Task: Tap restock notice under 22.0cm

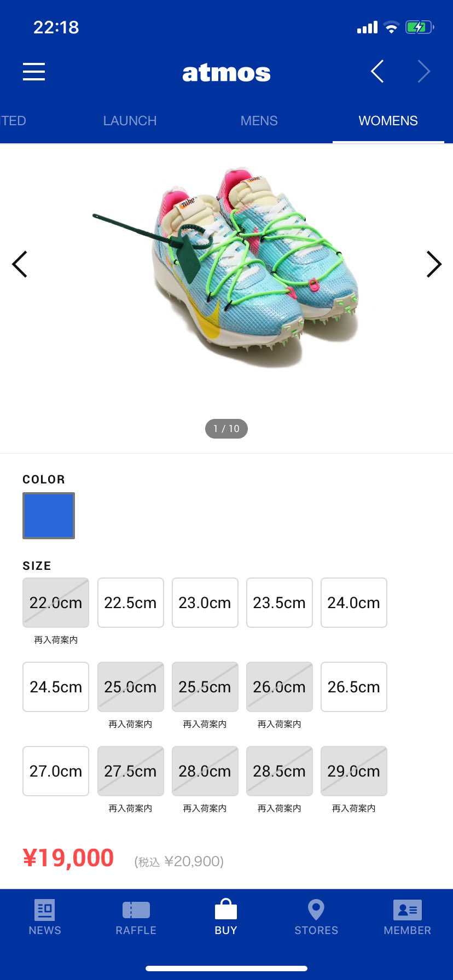Action: [x=56, y=640]
